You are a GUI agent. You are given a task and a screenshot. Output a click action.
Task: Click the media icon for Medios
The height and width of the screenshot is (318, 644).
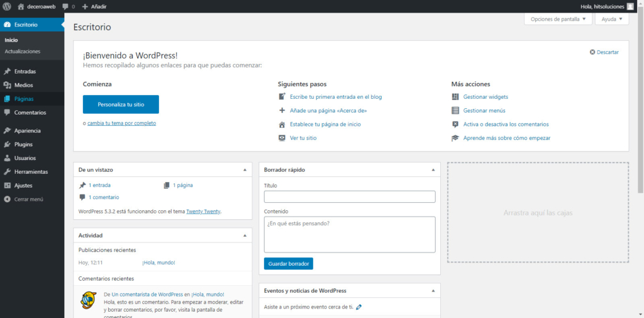tap(7, 85)
